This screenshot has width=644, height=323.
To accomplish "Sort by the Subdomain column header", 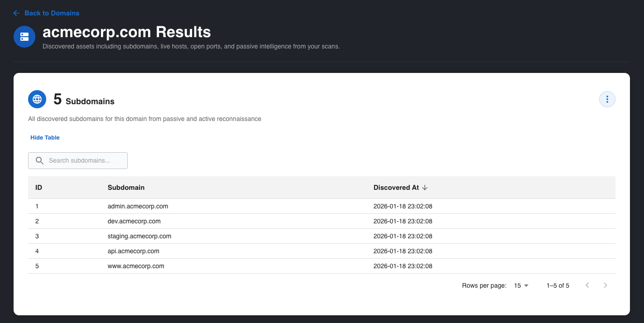I will (126, 187).
